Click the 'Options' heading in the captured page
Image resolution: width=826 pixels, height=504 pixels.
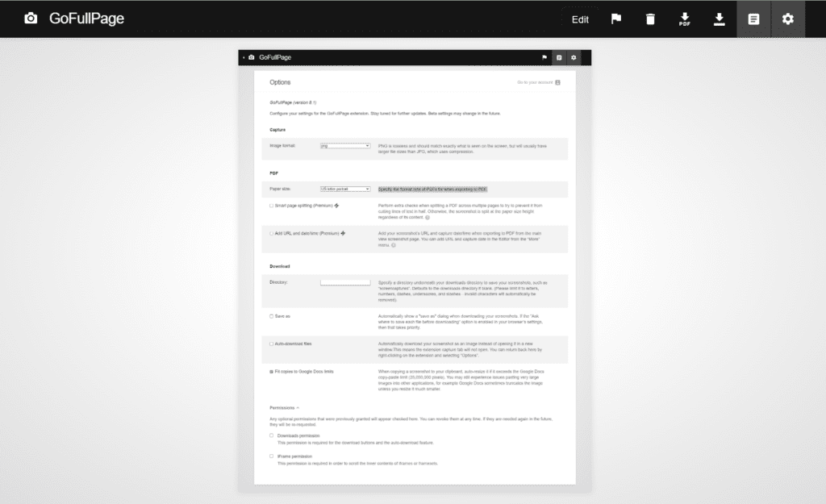280,82
